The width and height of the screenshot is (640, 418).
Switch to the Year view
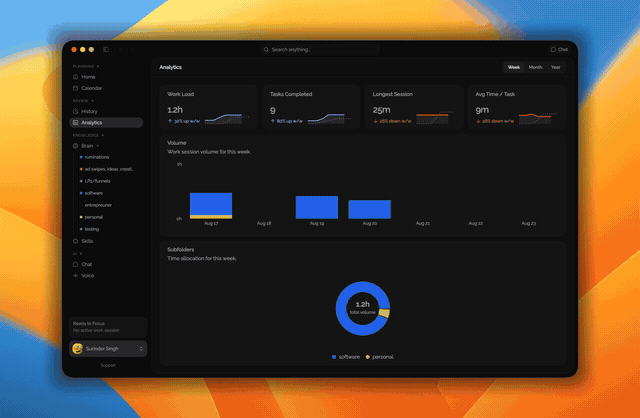556,67
